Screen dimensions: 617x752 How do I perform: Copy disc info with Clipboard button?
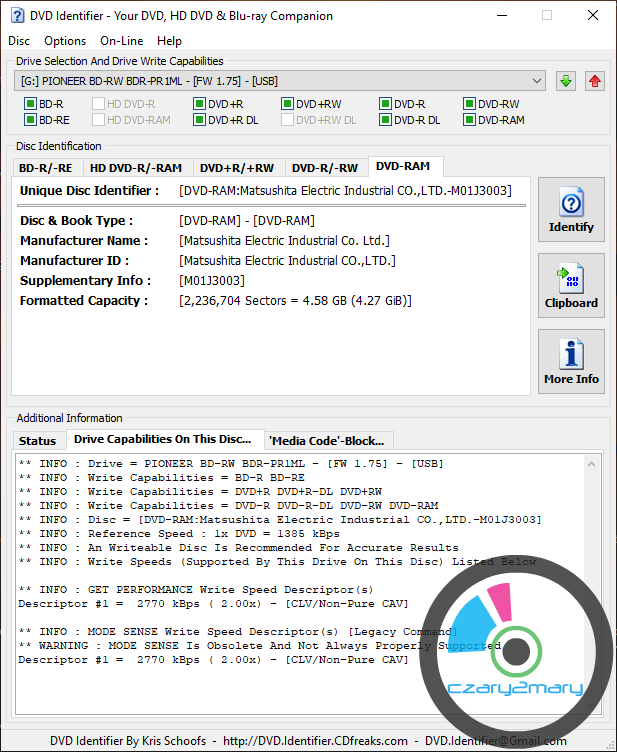point(571,286)
